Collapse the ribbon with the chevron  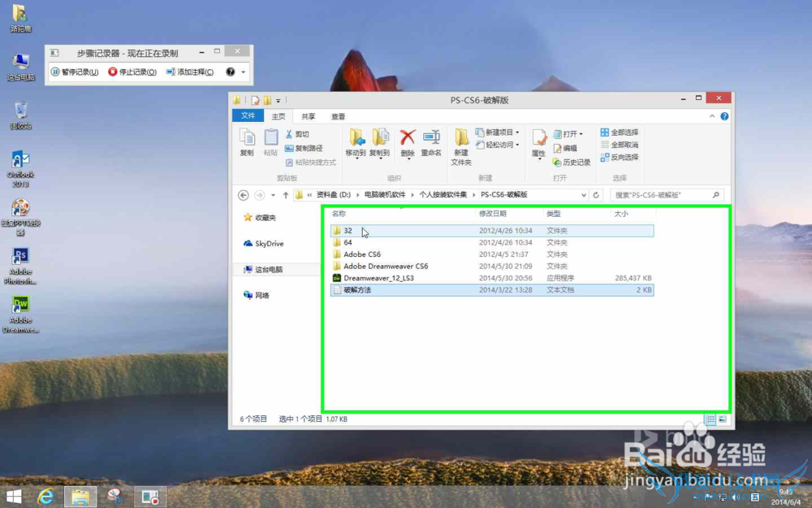(712, 116)
